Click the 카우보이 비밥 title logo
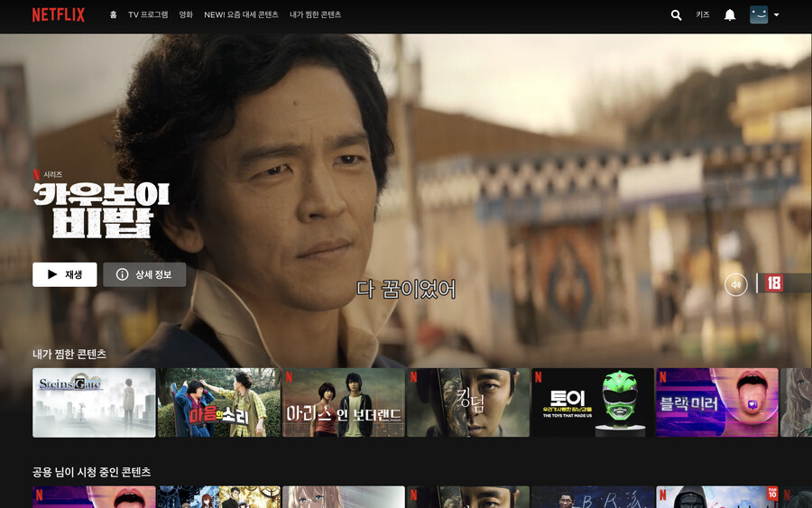This screenshot has width=812, height=508. pos(101,209)
